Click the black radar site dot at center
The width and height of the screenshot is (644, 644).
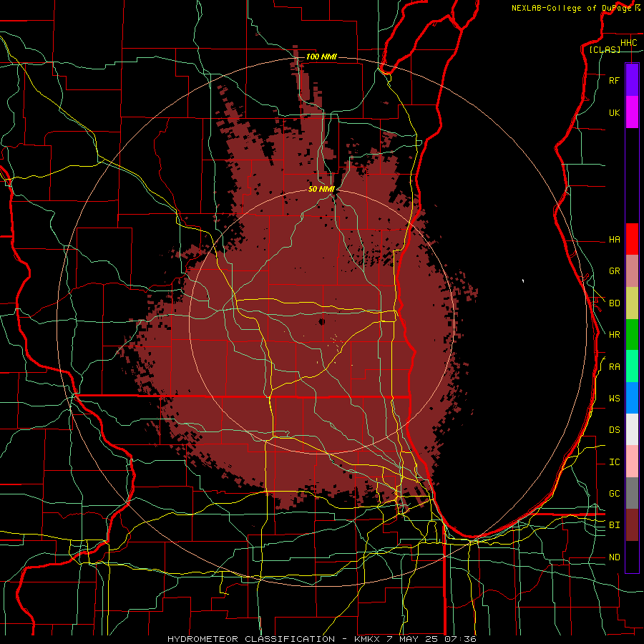tap(321, 321)
